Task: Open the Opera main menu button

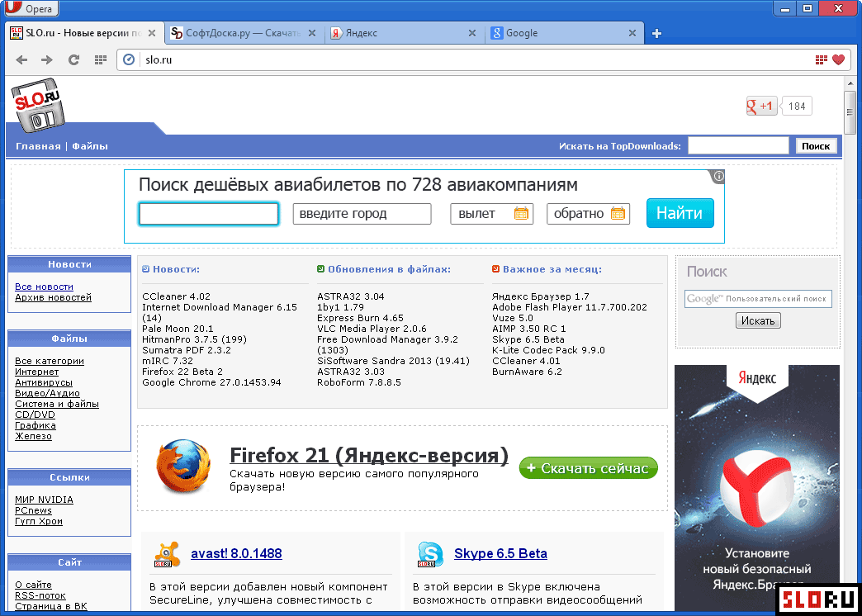Action: [30, 8]
